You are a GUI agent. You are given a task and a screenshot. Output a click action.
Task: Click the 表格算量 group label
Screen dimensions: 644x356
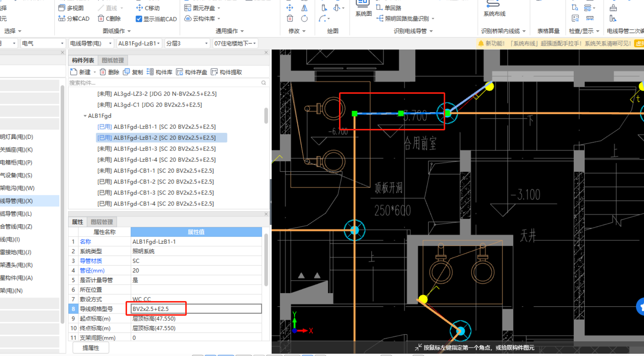548,31
